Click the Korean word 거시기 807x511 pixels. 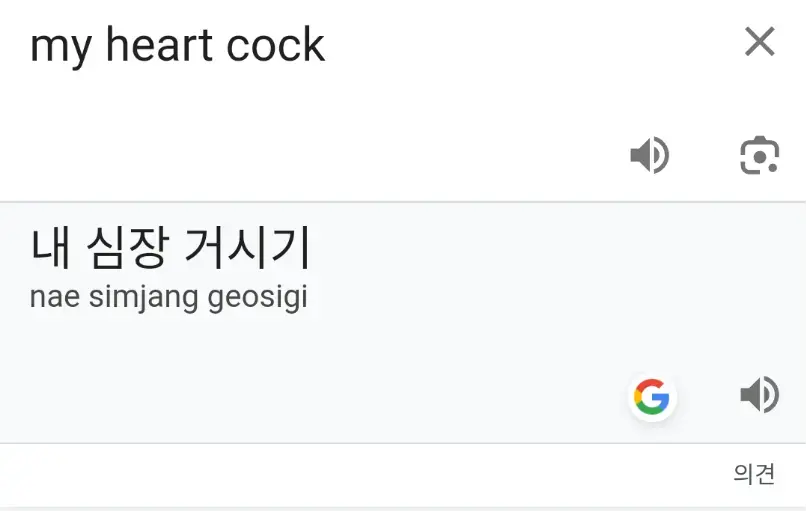click(247, 248)
